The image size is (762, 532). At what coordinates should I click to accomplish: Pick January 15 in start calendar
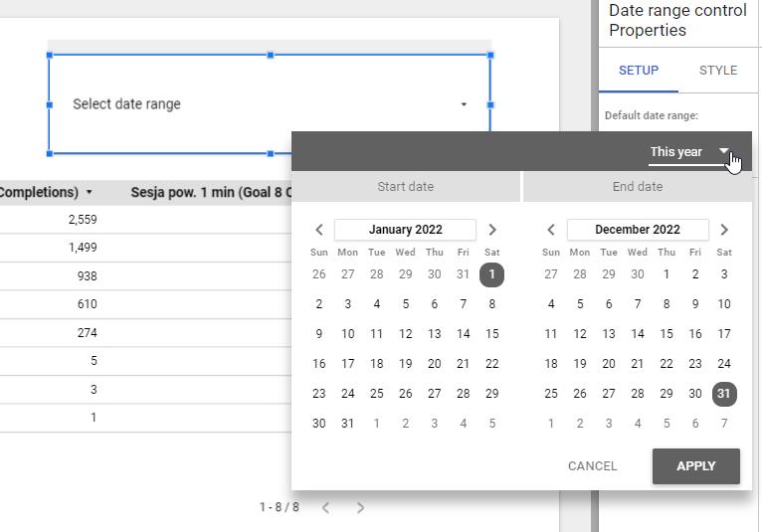coord(491,334)
